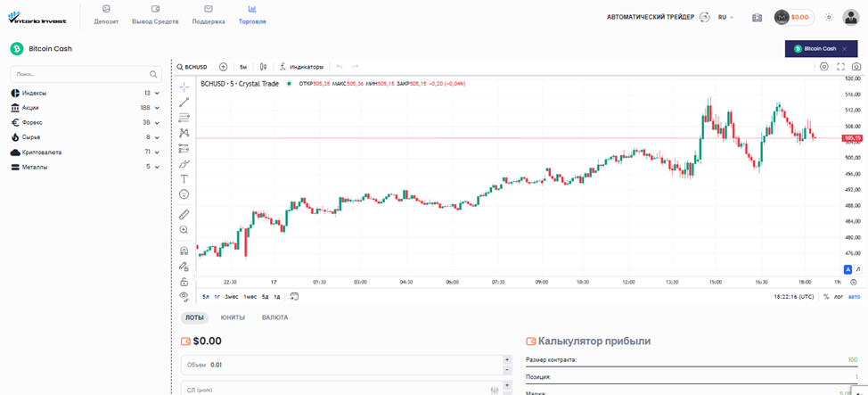Click the undo arrow in chart toolbar
Screen dimensions: 868x395
(x=340, y=67)
